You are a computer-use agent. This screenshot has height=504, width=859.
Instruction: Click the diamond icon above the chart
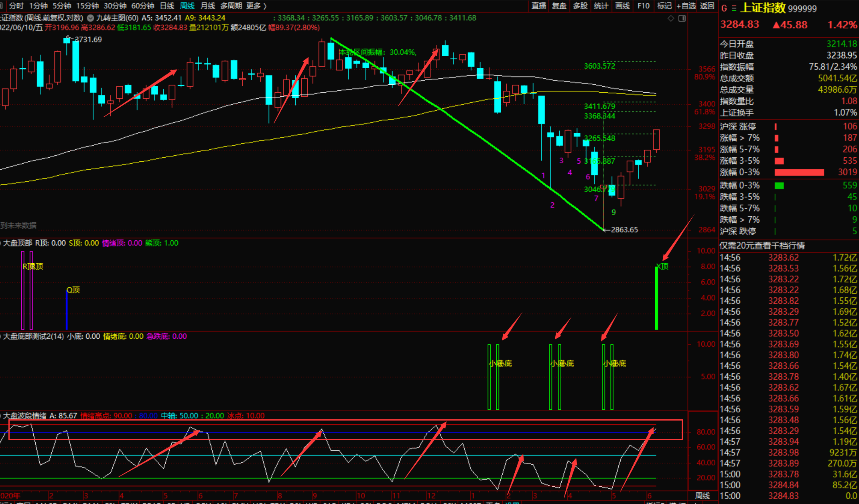(x=671, y=18)
